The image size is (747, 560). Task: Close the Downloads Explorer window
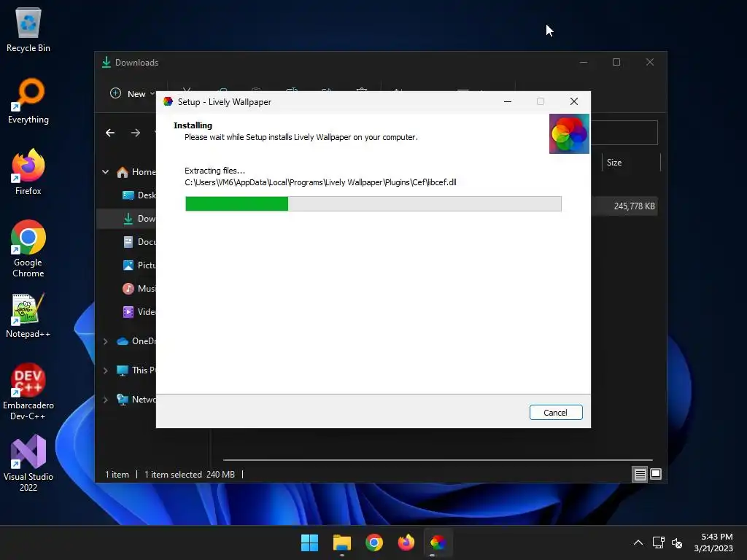click(x=650, y=63)
